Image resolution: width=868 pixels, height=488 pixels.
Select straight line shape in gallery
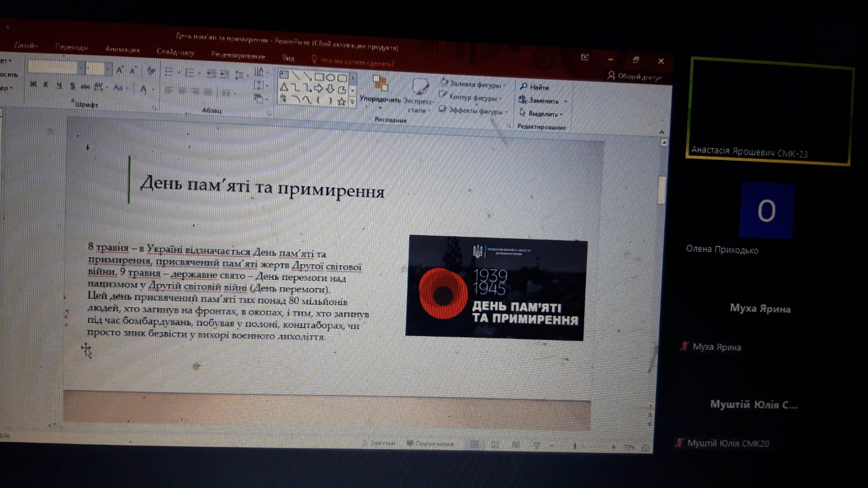coord(296,76)
